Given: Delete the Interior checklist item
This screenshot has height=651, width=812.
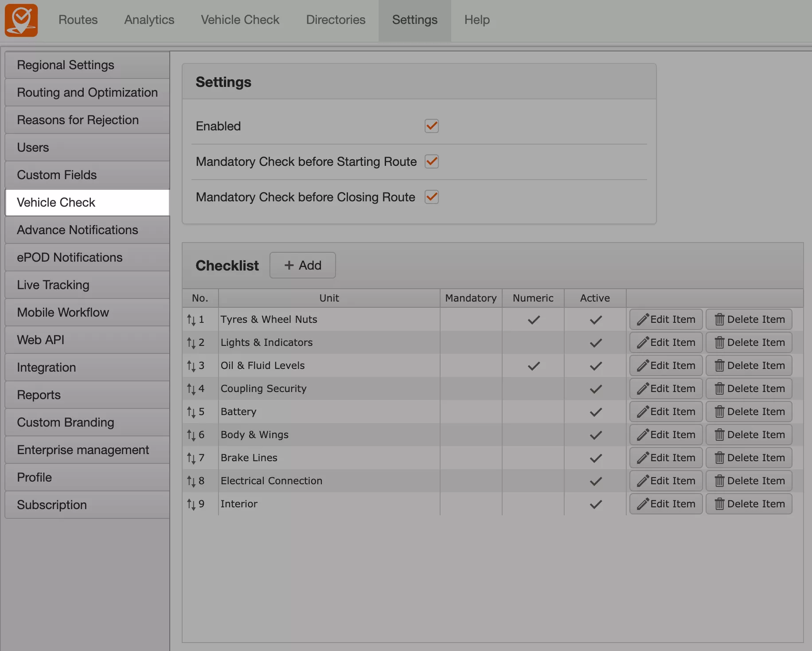Looking at the screenshot, I should 749,504.
